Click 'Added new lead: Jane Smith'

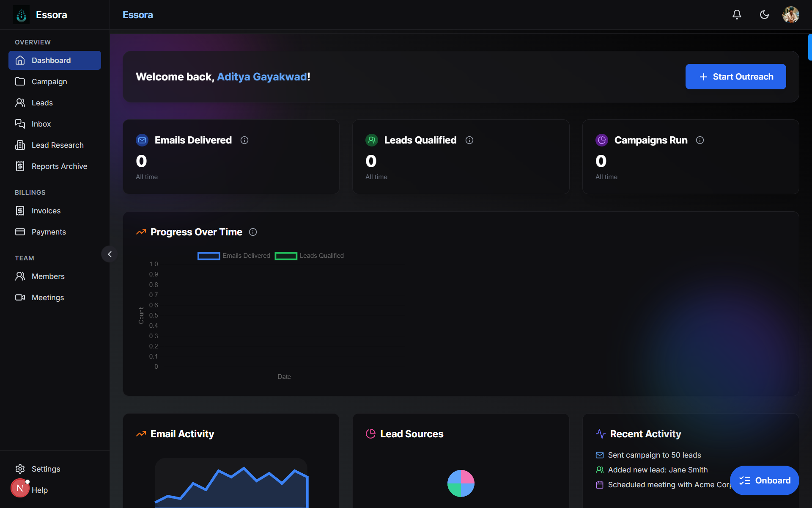(x=658, y=470)
